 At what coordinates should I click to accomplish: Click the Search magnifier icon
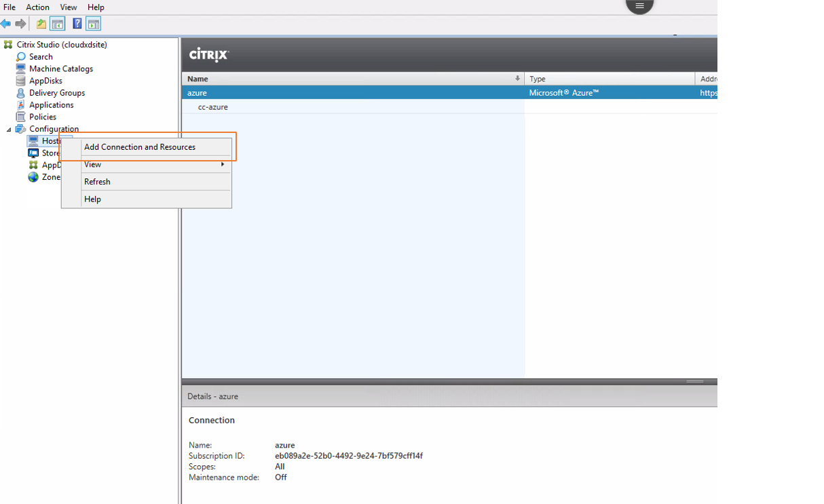[21, 57]
